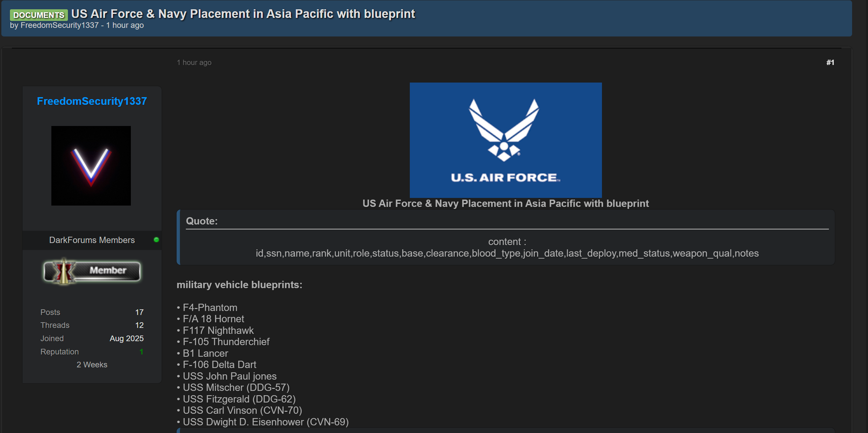Click the green online status dot
Screen dimensions: 868x433
coord(156,240)
